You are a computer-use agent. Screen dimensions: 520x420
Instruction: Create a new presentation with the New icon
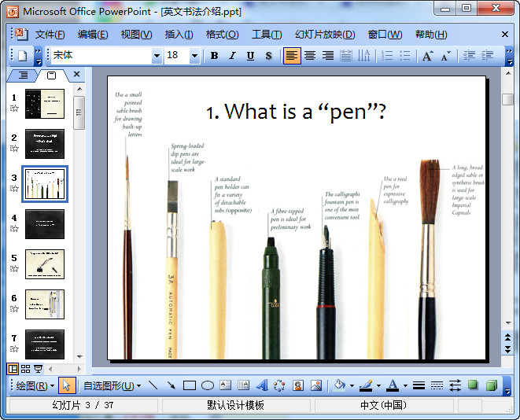(x=23, y=56)
